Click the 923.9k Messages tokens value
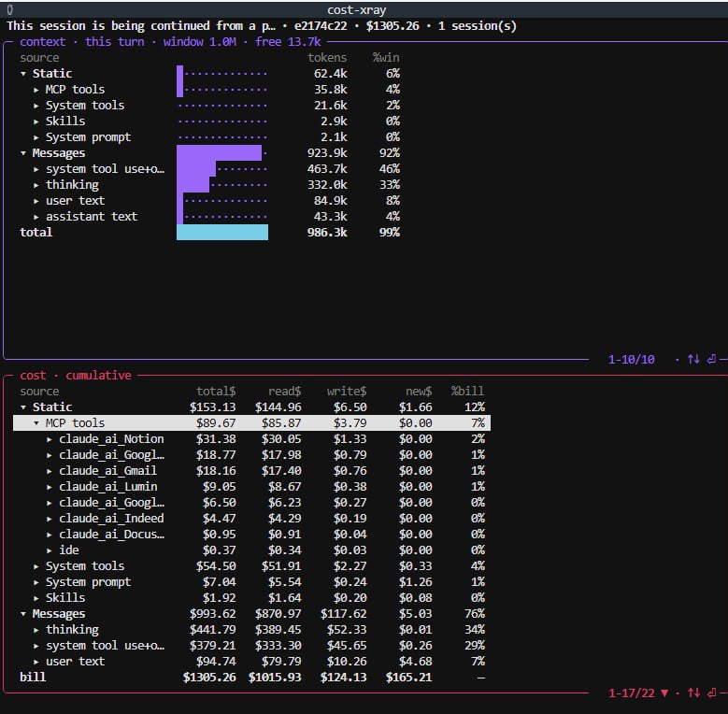The image size is (728, 714). click(327, 153)
